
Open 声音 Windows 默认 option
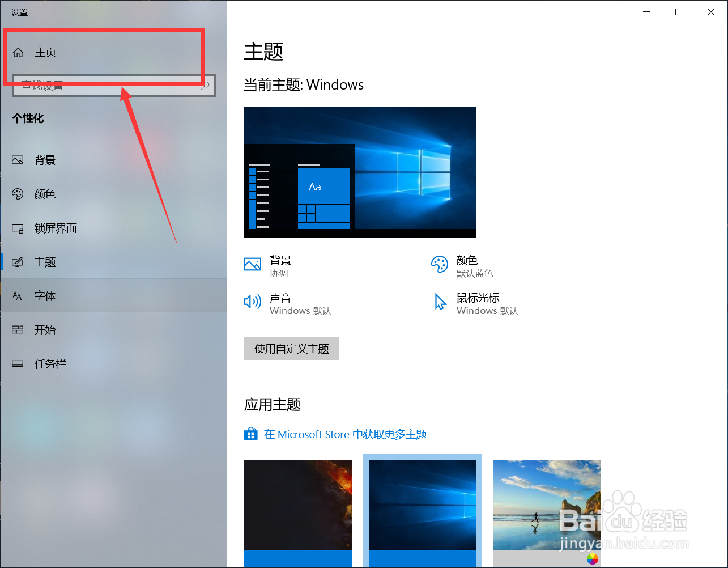300,304
